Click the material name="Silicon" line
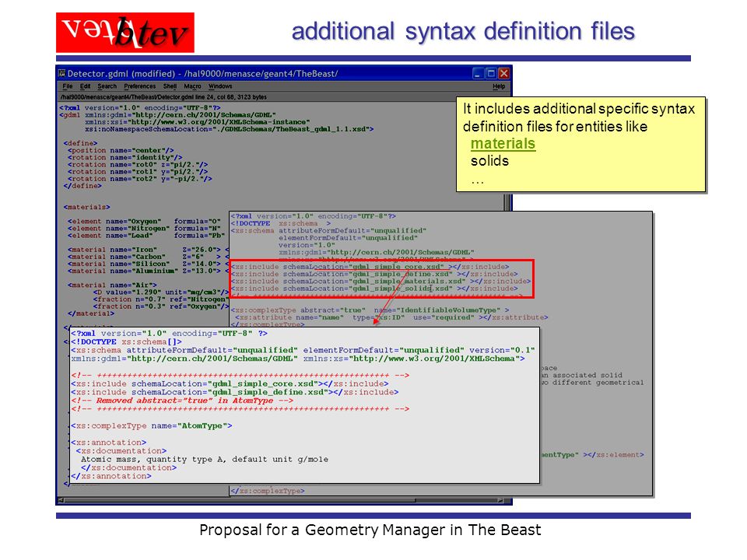The image size is (747, 560). click(x=148, y=264)
